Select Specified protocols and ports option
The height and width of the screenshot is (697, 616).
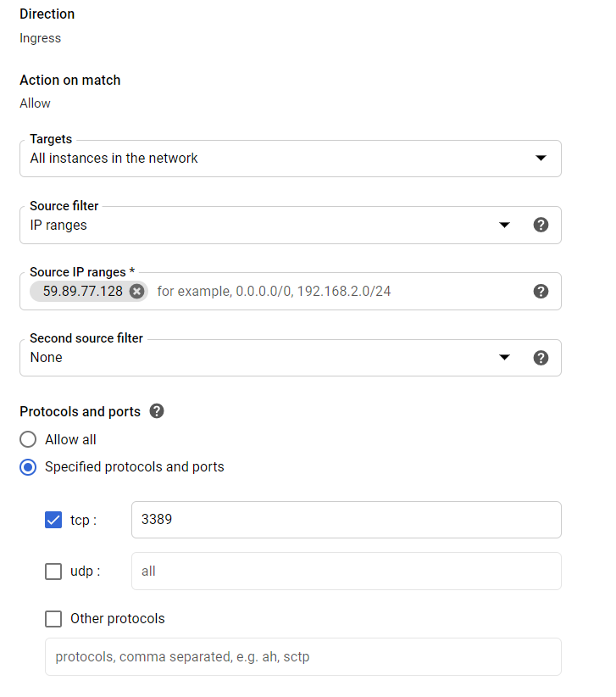(27, 466)
